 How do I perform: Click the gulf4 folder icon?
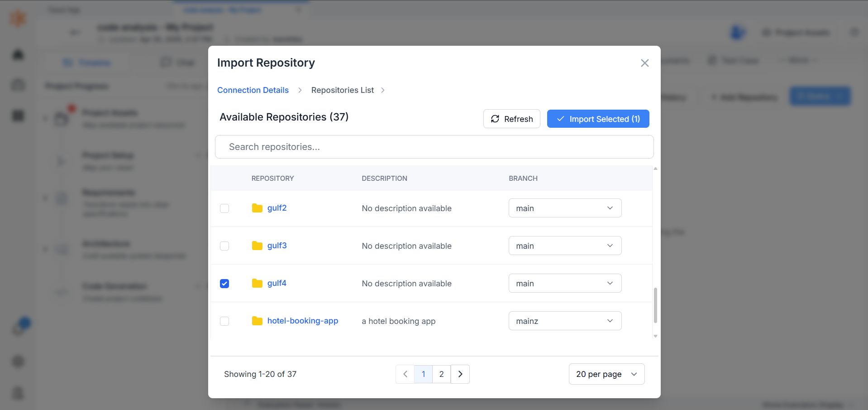(257, 283)
